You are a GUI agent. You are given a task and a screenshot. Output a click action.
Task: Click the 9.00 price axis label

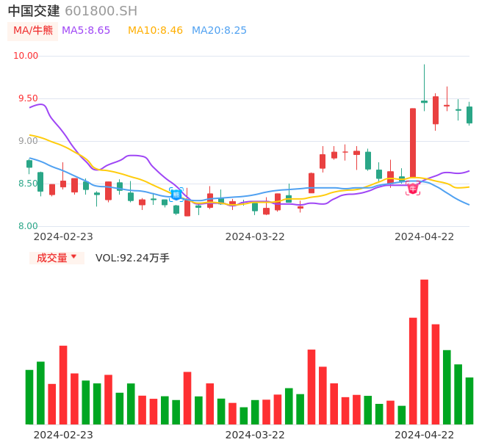[x=28, y=141]
